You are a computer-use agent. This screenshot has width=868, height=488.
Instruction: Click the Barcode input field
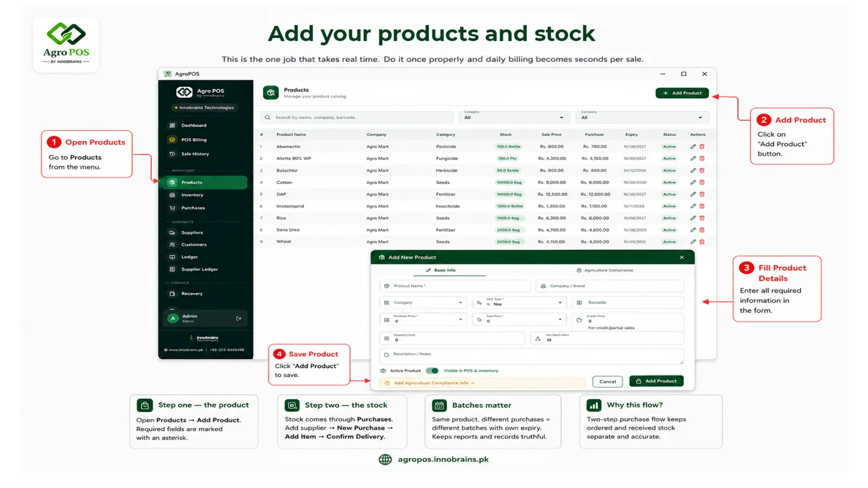(x=628, y=303)
